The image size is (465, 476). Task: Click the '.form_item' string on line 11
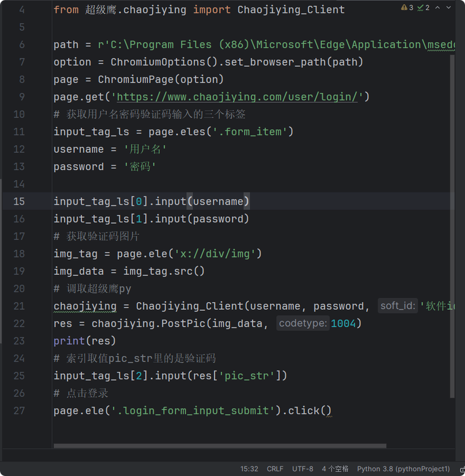coord(250,132)
